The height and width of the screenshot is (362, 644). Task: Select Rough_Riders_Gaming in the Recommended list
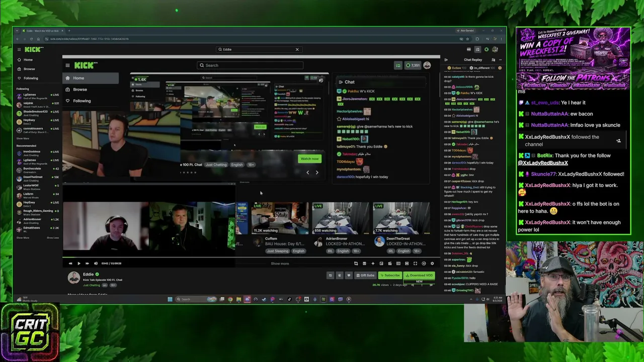pos(38,212)
